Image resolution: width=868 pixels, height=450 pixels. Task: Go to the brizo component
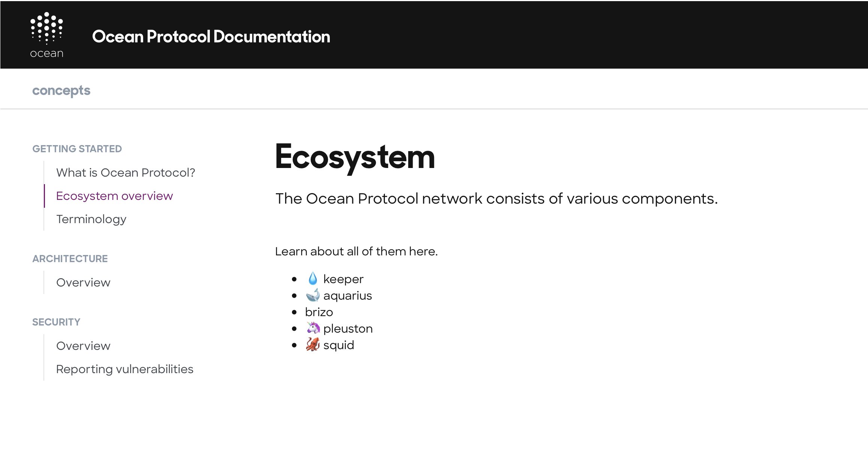coord(319,312)
